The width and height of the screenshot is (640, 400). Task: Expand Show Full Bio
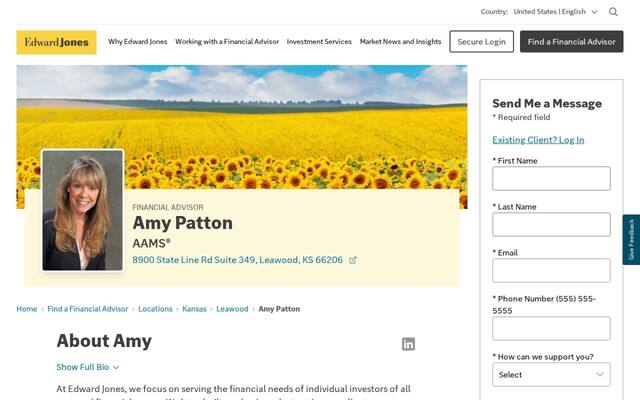point(88,367)
